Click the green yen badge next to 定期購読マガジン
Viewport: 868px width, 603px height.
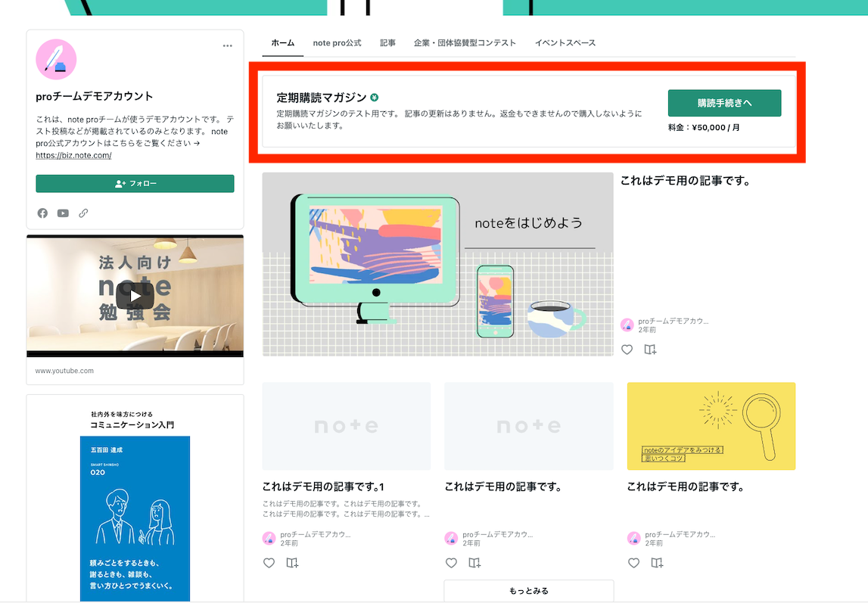(x=375, y=98)
